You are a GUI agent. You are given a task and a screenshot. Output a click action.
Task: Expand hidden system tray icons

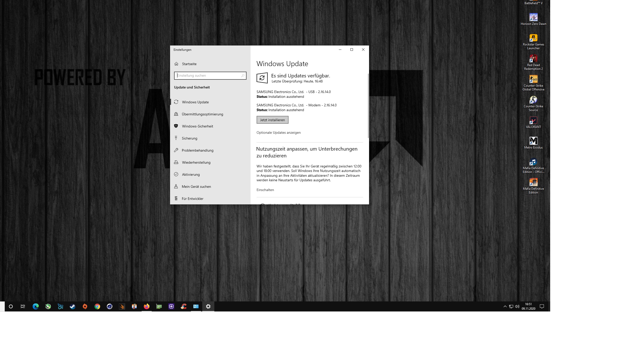[x=505, y=306]
